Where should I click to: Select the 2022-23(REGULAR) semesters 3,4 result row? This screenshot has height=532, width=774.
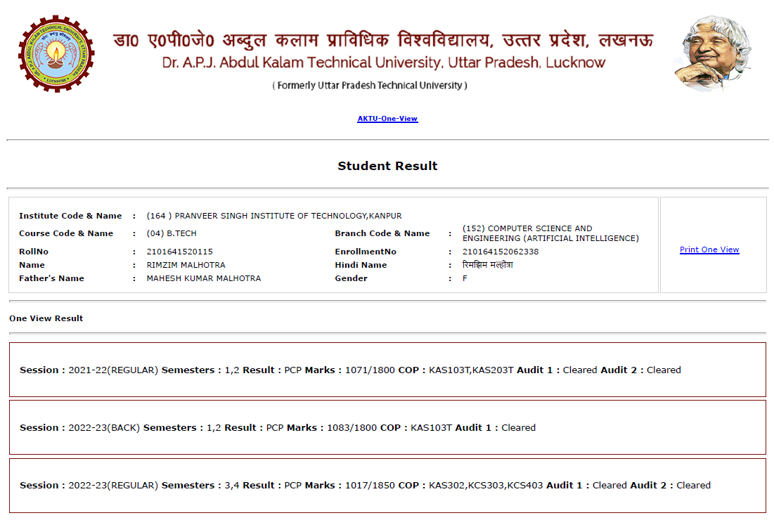tap(387, 485)
